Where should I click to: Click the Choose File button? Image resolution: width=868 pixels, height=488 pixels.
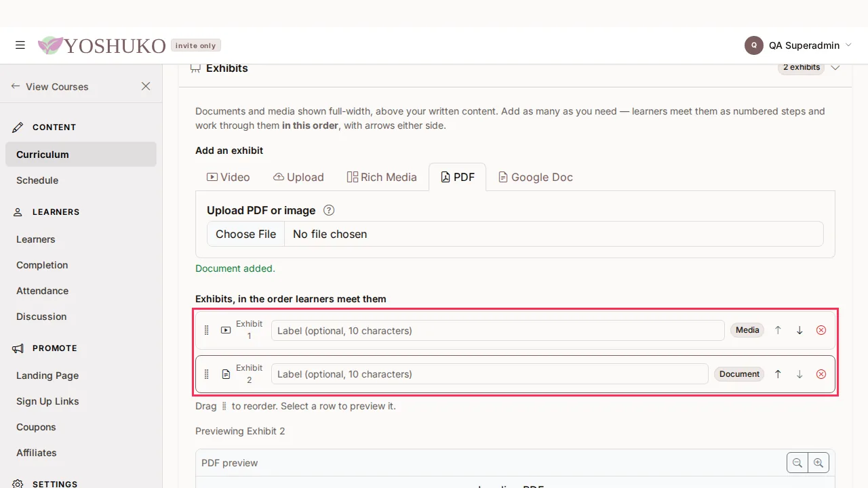point(245,234)
